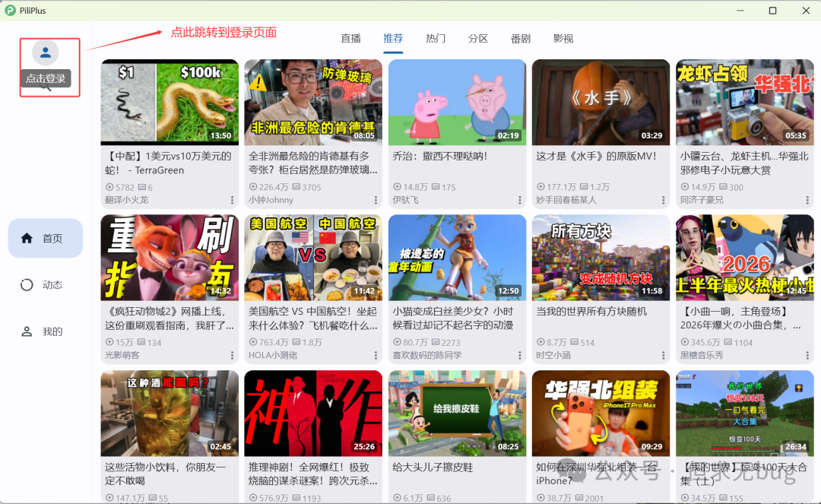This screenshot has width=821, height=504.
Task: Open more options for 时空小涵 video
Action: pos(664,355)
